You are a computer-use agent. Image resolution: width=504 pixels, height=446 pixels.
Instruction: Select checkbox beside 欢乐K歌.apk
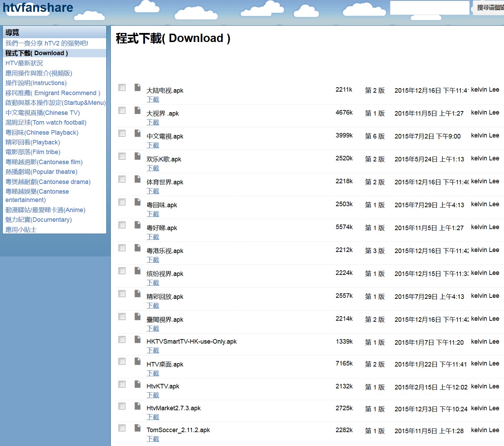(122, 156)
